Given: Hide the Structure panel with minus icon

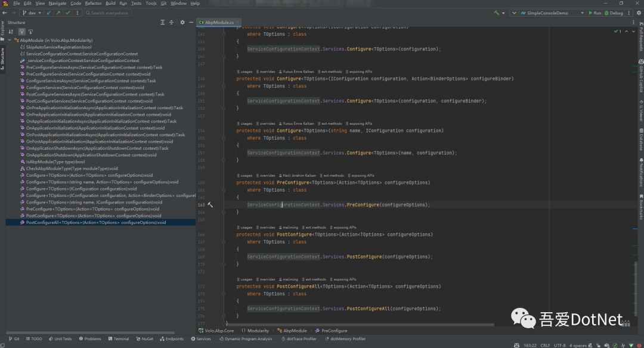Looking at the screenshot, I should tap(191, 23).
